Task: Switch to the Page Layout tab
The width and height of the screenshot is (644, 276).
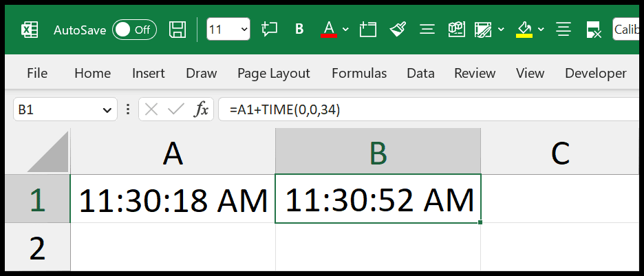Action: [x=274, y=74]
